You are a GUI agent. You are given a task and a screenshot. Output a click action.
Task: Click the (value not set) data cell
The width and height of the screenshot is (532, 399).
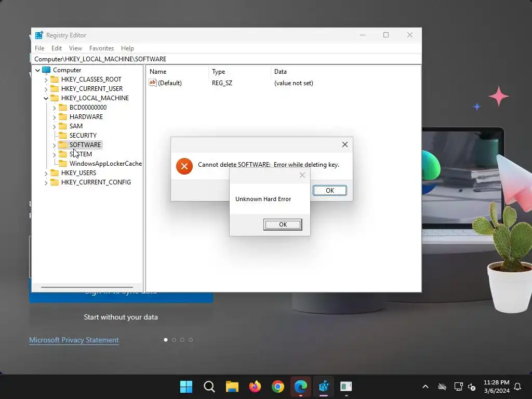294,83
